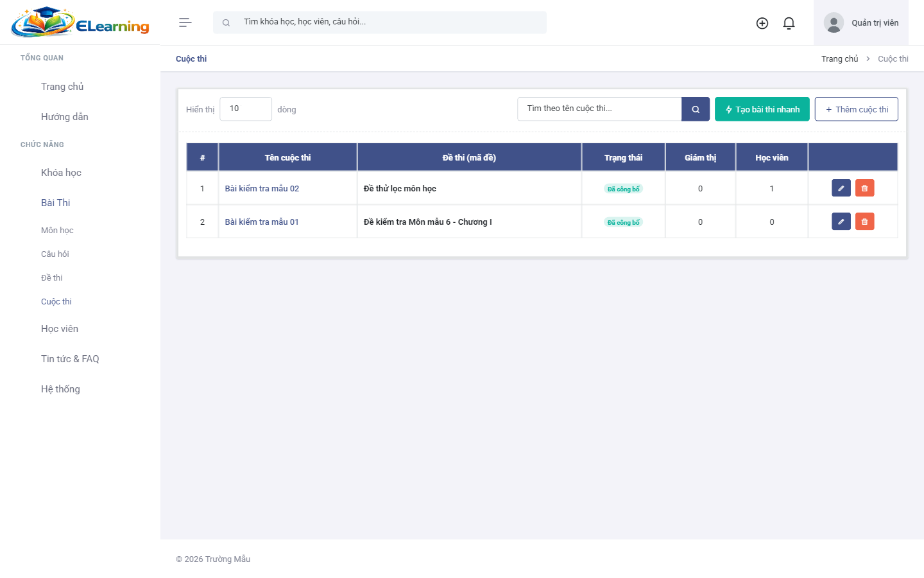Click the Trạng thái column header
This screenshot has width=924, height=578.
click(623, 157)
